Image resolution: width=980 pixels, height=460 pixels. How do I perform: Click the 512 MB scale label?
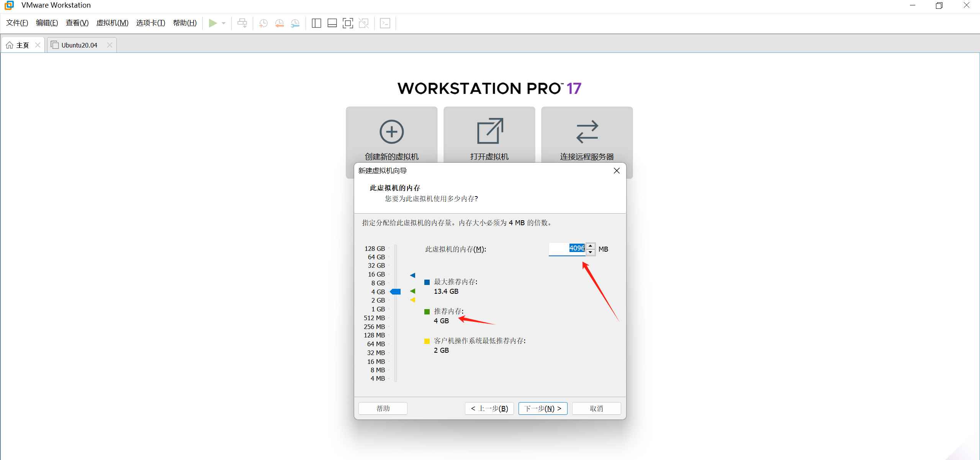(x=374, y=318)
